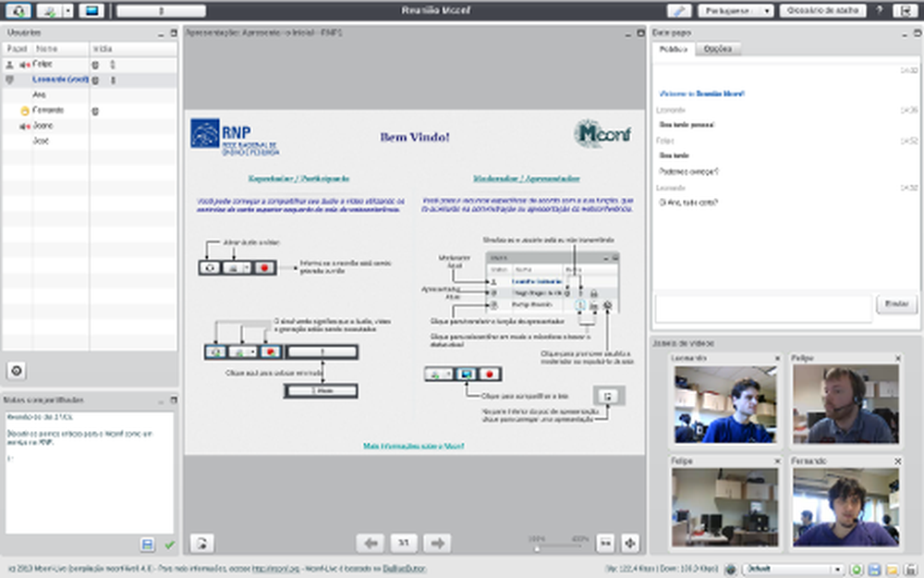Save the shared notes with disk icon
Viewport: 924px width, 578px height.
[147, 545]
